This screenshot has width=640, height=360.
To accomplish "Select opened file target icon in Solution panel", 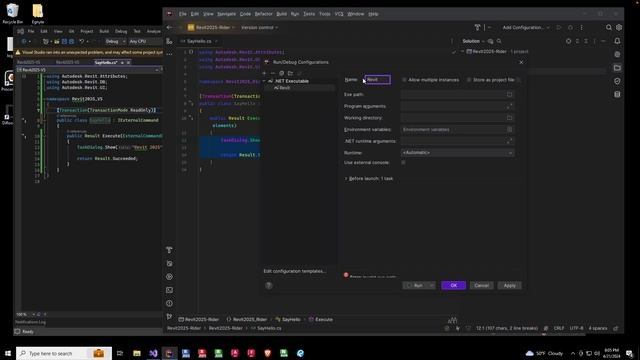I will click(568, 41).
